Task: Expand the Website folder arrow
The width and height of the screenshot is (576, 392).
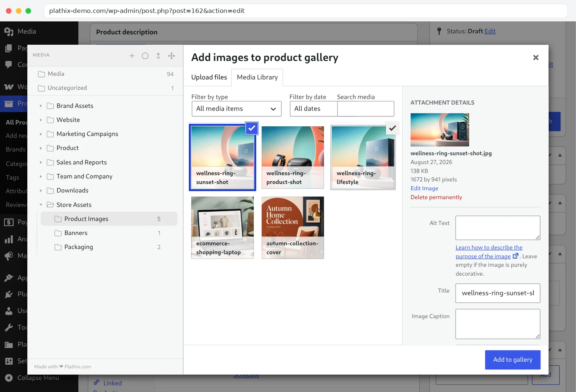Action: pos(41,120)
